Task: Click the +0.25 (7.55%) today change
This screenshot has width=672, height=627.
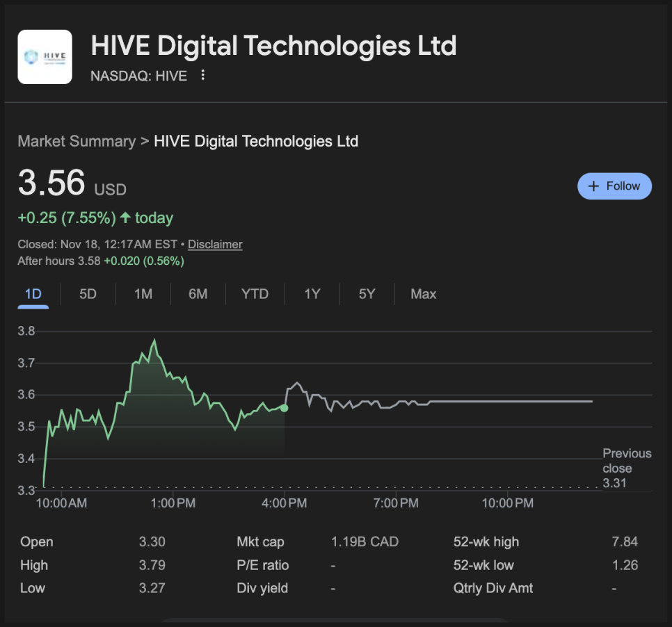Action: point(95,218)
